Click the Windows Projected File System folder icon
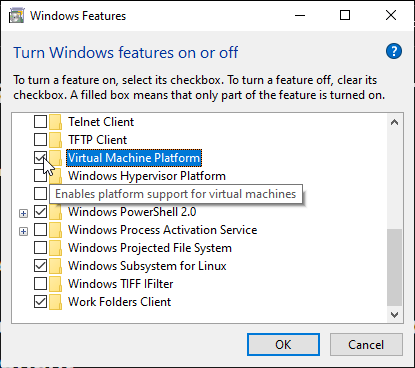The image size is (415, 368). pyautogui.click(x=55, y=248)
